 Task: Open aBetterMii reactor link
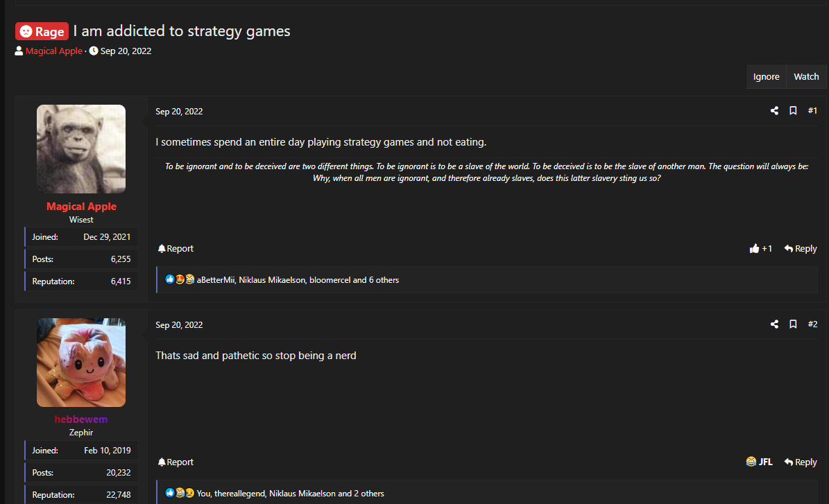pos(216,280)
